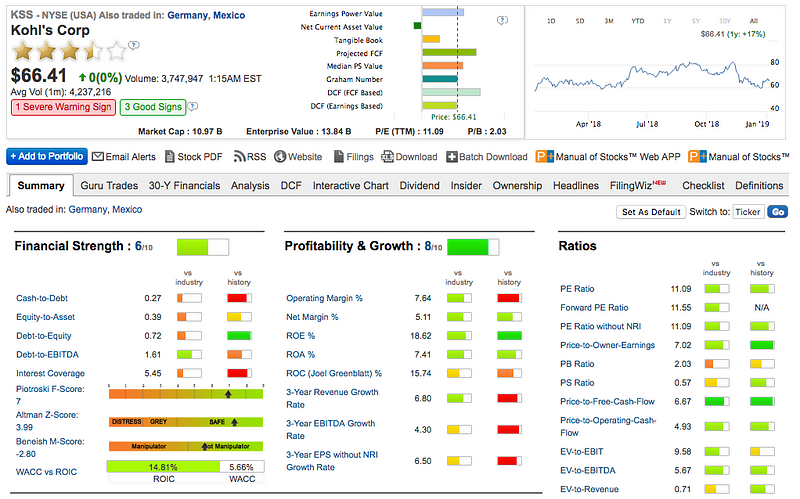This screenshot has width=800, height=499.
Task: Click the Profitability & Growth score bar
Action: point(473,247)
